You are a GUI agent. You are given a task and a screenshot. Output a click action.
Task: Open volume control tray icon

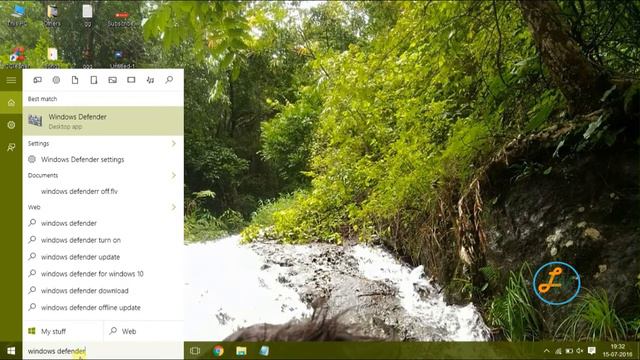tap(580, 351)
